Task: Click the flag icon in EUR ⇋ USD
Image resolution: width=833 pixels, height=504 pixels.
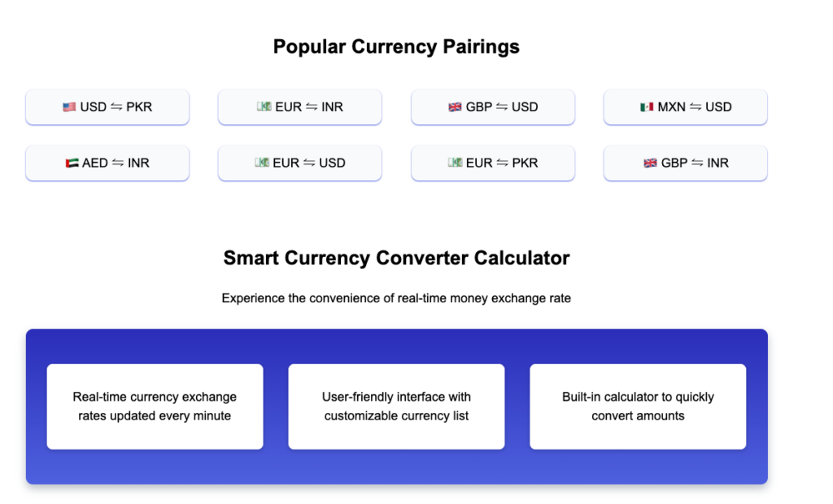Action: click(x=261, y=163)
